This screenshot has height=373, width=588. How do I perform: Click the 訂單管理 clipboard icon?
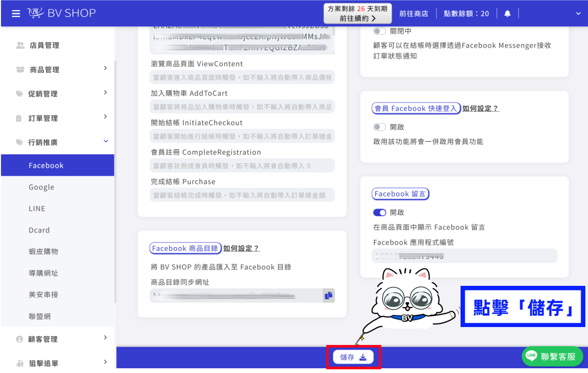click(x=19, y=118)
